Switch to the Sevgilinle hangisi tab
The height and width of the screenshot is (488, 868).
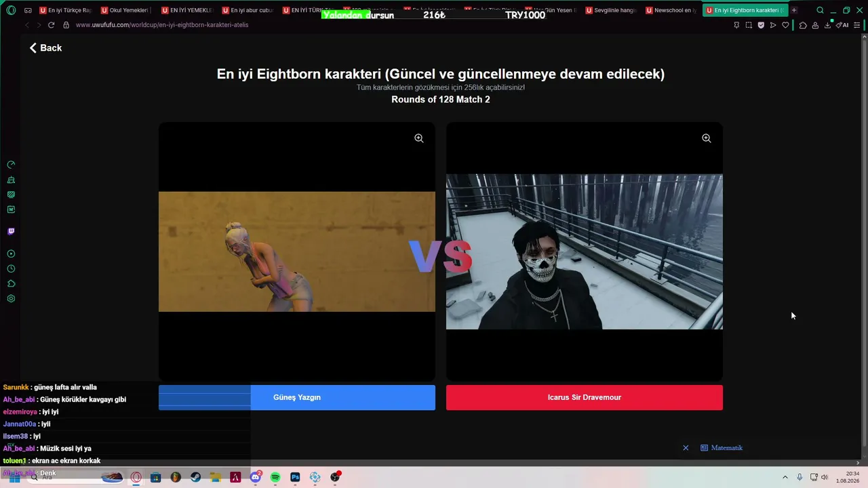tap(610, 10)
